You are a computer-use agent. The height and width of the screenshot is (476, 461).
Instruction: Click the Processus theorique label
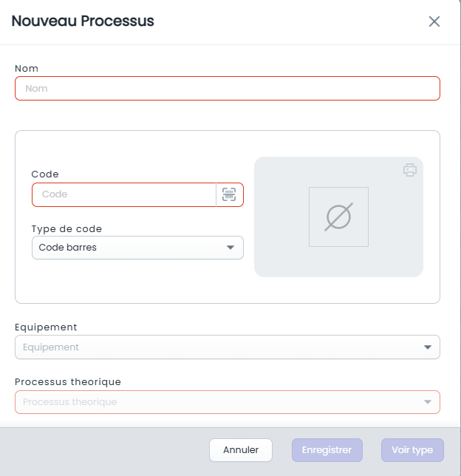tap(68, 382)
